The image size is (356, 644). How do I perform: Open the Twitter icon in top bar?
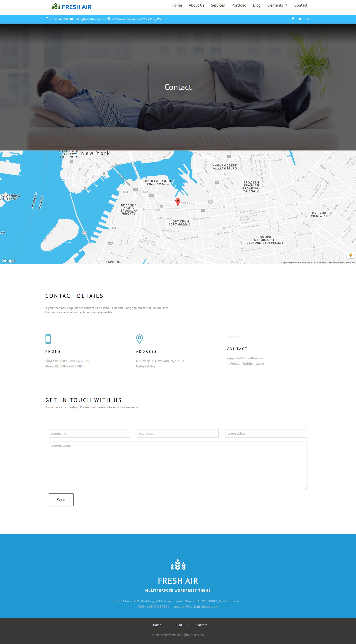[x=300, y=19]
